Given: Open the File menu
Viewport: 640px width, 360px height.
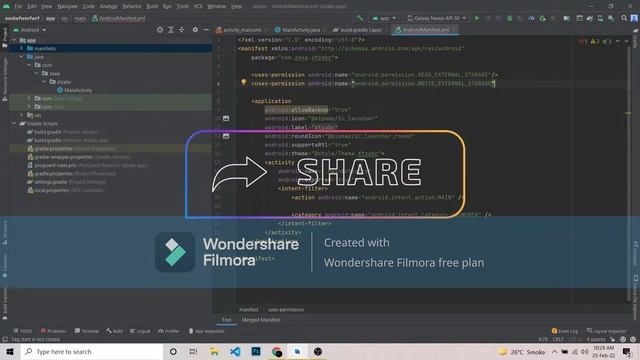Looking at the screenshot, I should 18,6.
